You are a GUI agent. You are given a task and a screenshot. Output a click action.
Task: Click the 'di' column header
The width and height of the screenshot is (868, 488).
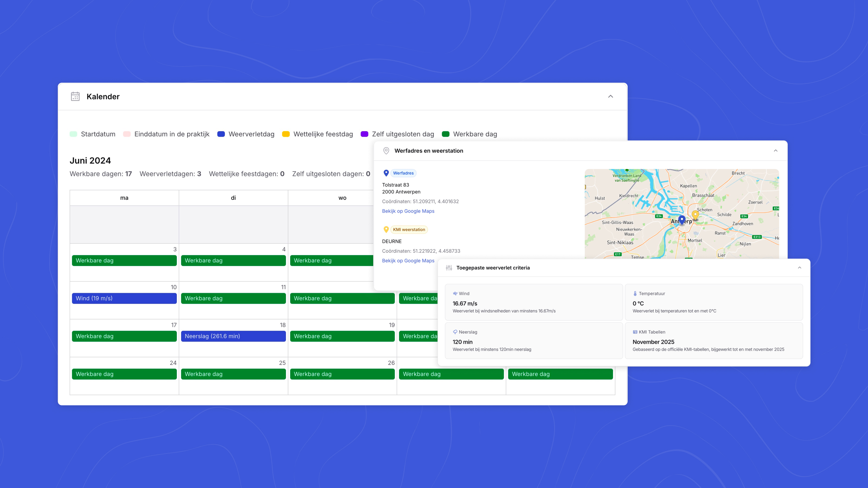tap(233, 198)
